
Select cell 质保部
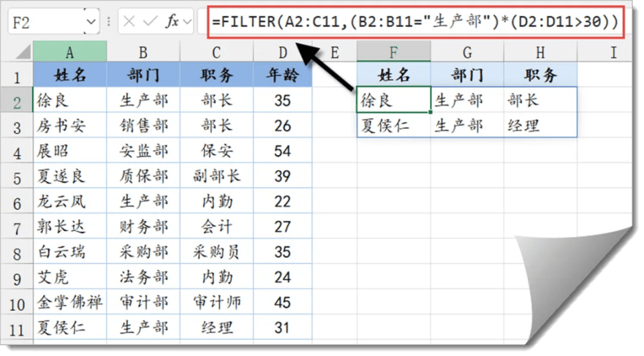[143, 176]
